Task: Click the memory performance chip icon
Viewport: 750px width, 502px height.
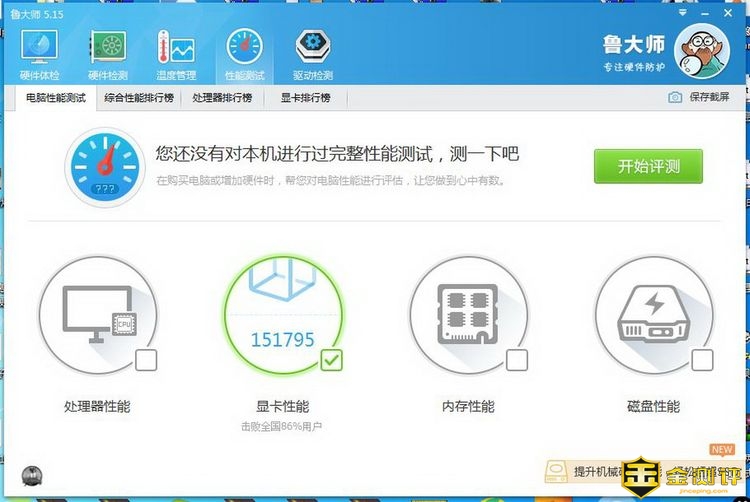Action: click(468, 314)
